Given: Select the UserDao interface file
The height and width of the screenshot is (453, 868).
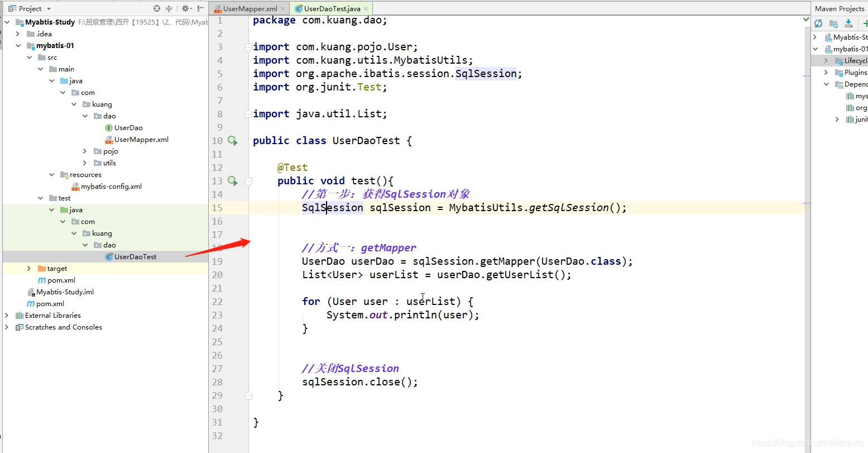Looking at the screenshot, I should pos(124,128).
